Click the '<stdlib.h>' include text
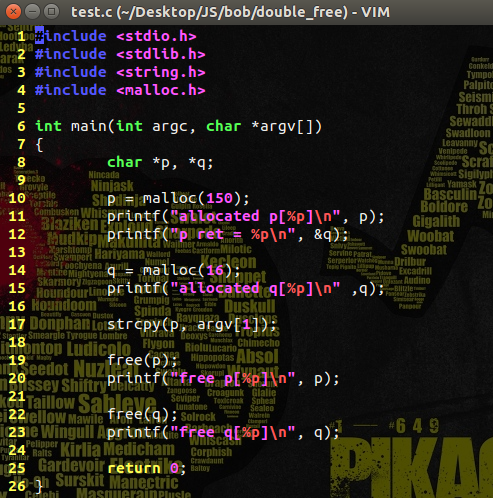 point(161,54)
